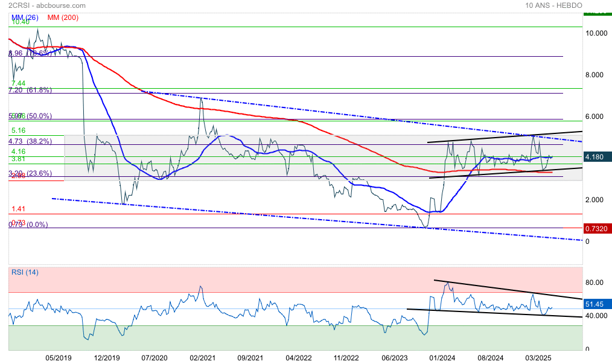Click the 2.000 price axis label
This screenshot has height=364, width=612.
click(x=594, y=200)
